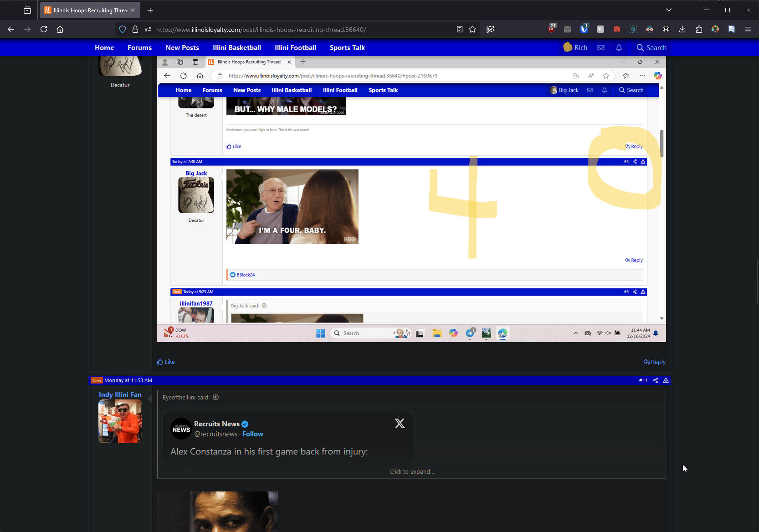Screen dimensions: 759x532
Task: Report post #11 with the warning icon
Action: tap(666, 380)
